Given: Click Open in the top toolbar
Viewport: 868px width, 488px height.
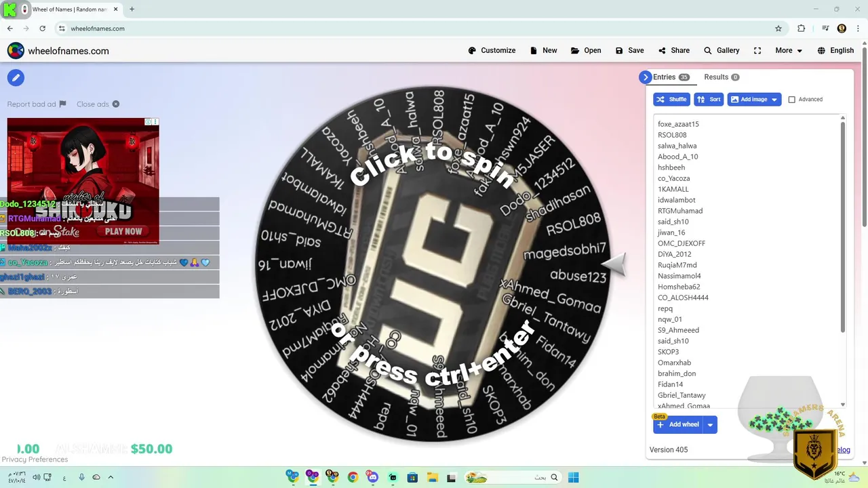Looking at the screenshot, I should click(586, 50).
